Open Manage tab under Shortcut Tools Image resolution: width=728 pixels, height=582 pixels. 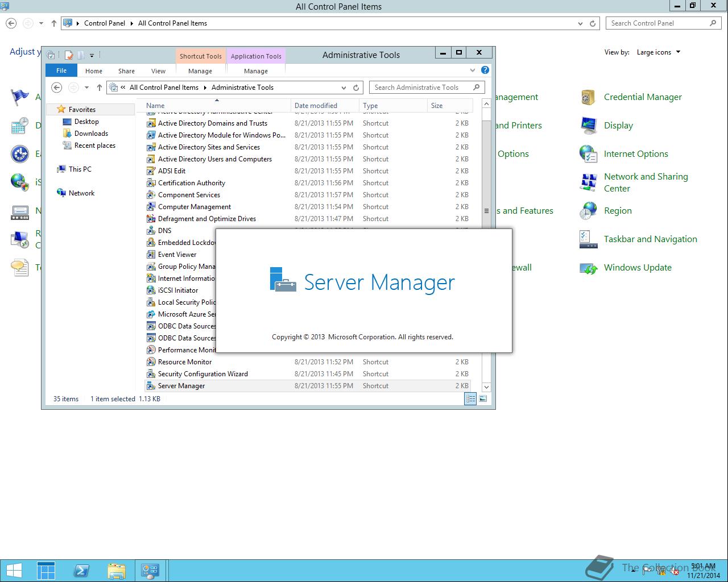point(200,71)
